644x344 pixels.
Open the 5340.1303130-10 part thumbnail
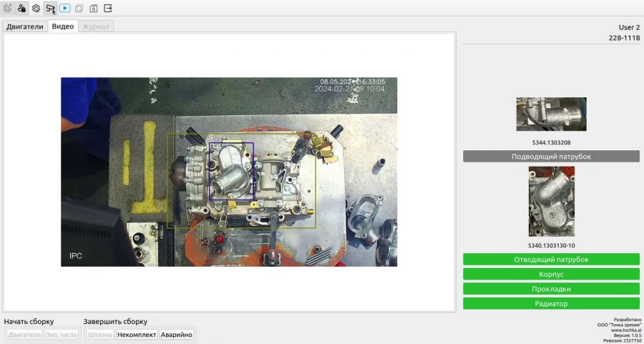551,202
